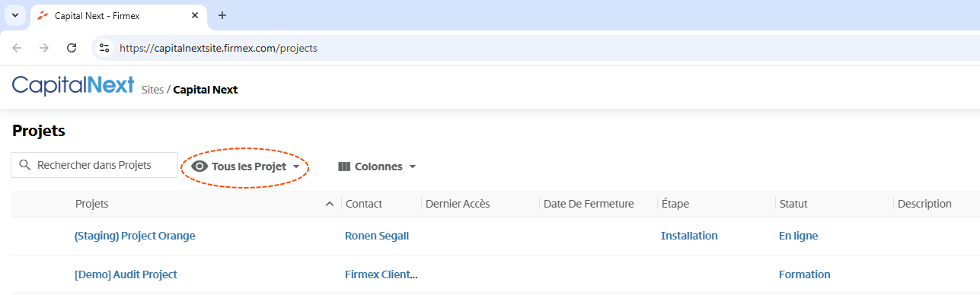The image size is (980, 295).
Task: Select the Capital Next - Firmex tab
Action: pyautogui.click(x=118, y=15)
